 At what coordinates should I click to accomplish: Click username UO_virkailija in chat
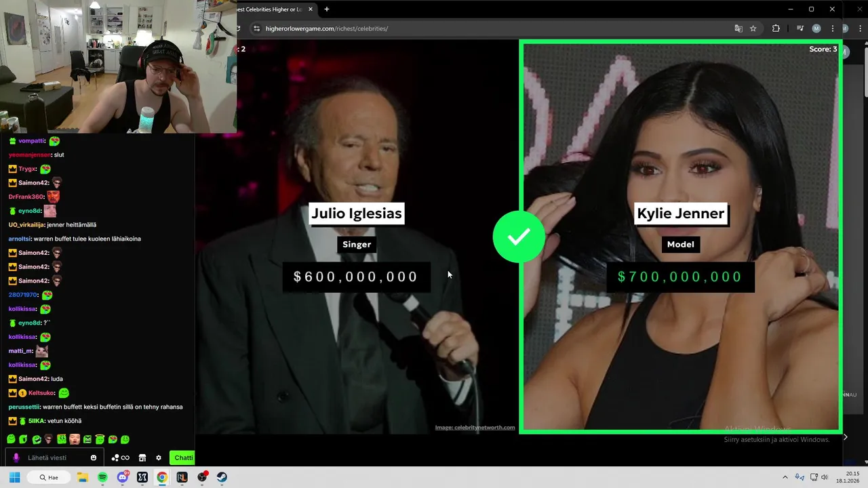(26, 225)
